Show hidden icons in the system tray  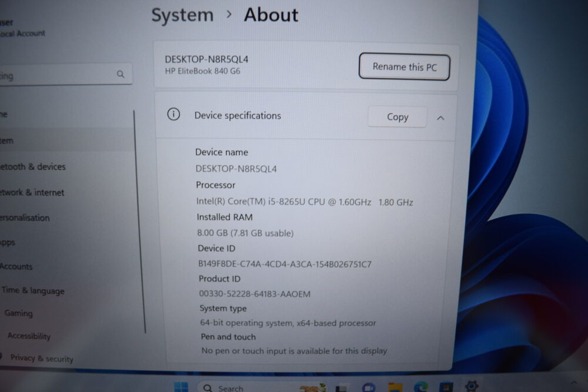pyautogui.click(x=573, y=382)
